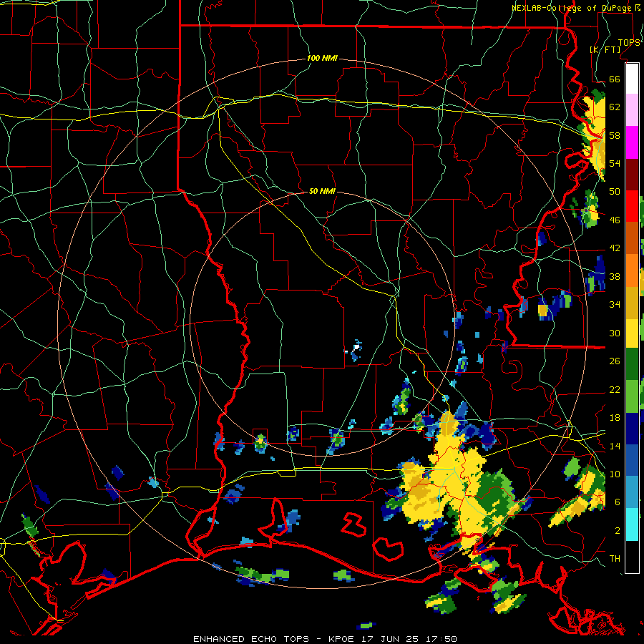This screenshot has height=644, width=644.
Task: Click the '10' legend value
Action: (x=615, y=474)
